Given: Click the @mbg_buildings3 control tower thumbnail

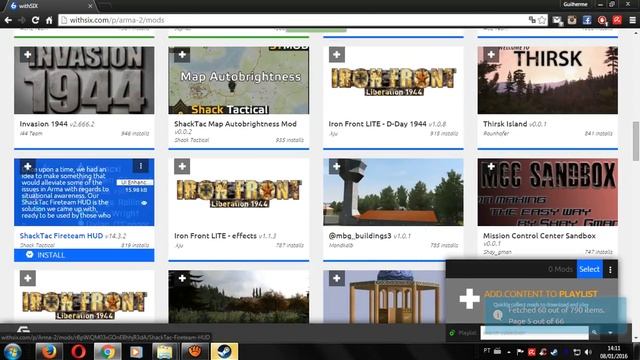Looking at the screenshot, I should coord(393,192).
